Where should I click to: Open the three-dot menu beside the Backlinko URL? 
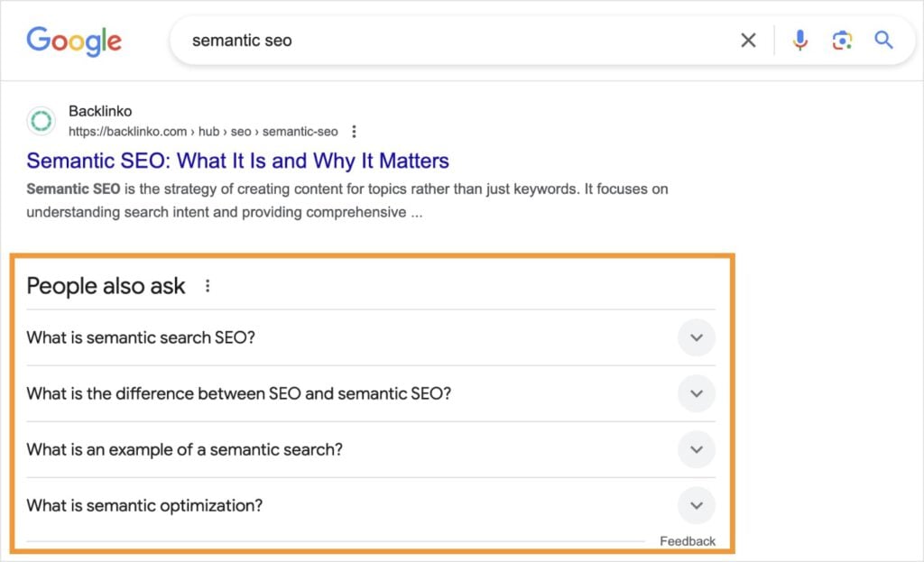click(353, 131)
